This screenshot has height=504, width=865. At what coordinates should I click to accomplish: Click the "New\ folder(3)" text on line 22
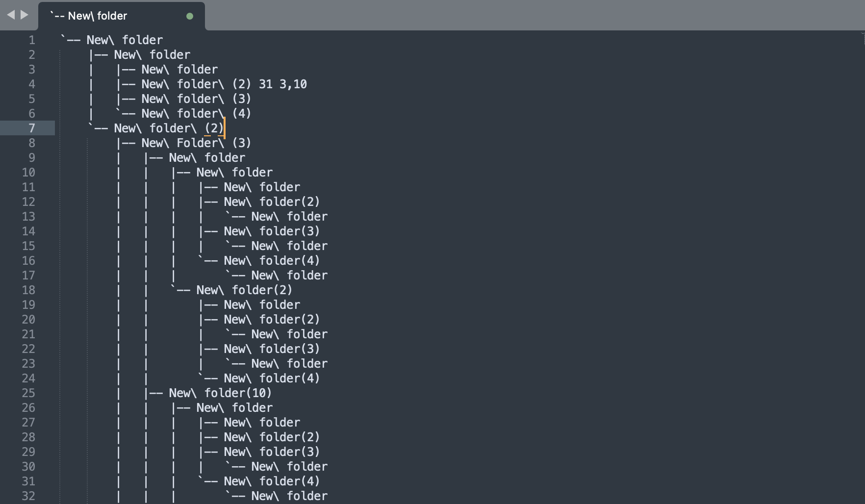pyautogui.click(x=272, y=349)
